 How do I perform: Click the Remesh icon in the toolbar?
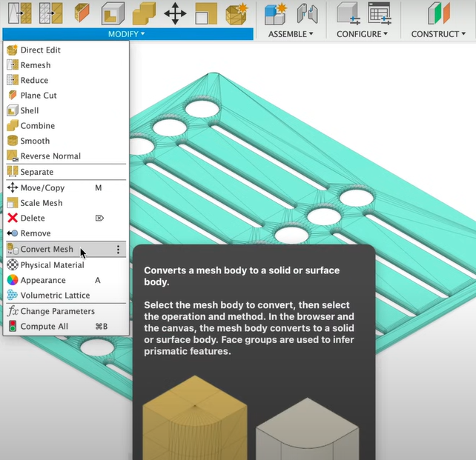tap(19, 13)
